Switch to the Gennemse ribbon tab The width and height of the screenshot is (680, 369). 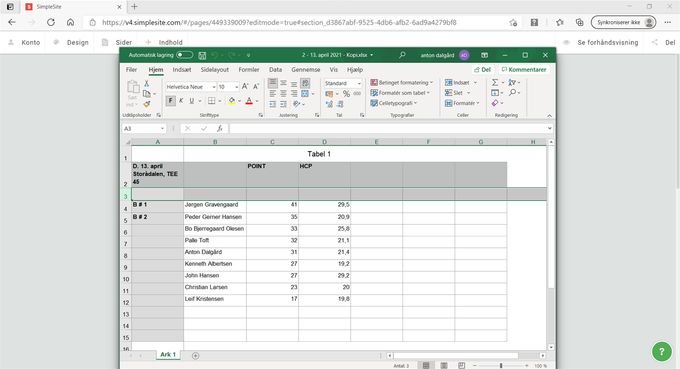[306, 69]
